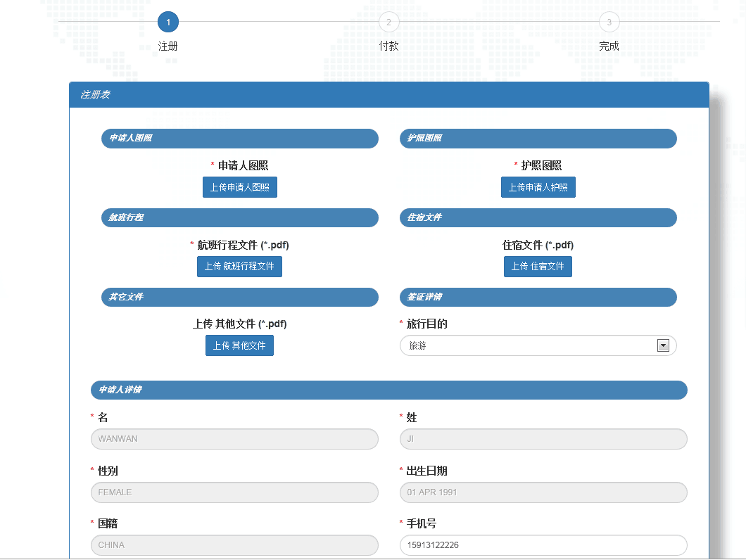The image size is (746, 560).
Task: Click the 完成 step label
Action: (x=609, y=46)
